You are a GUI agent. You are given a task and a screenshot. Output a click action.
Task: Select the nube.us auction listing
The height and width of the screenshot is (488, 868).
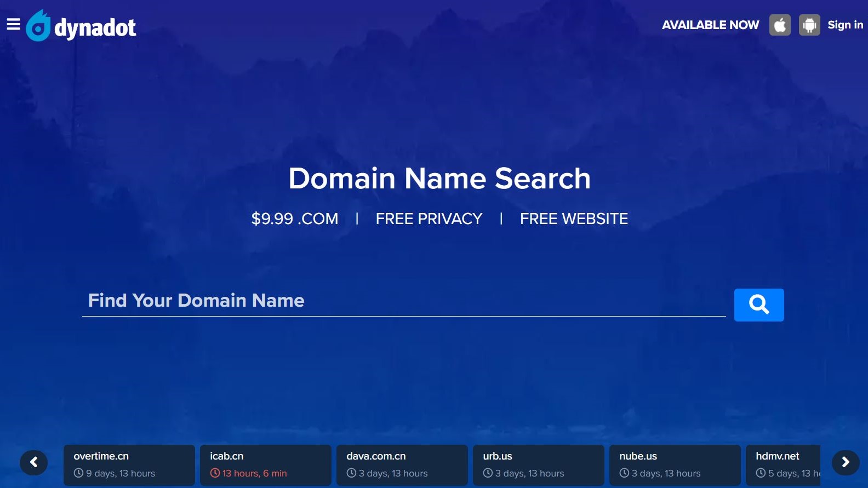pos(675,464)
